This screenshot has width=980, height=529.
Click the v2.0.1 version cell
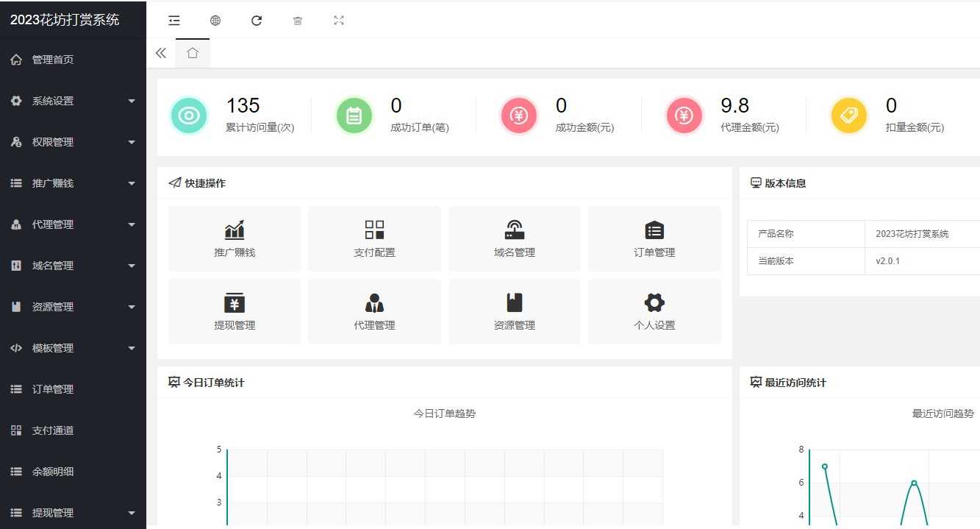pos(922,261)
